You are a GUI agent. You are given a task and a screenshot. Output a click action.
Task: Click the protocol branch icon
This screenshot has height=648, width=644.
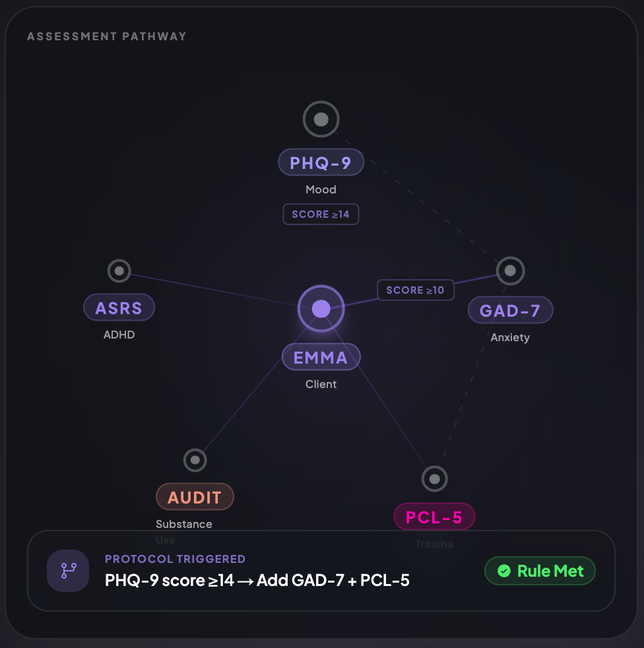(x=68, y=571)
